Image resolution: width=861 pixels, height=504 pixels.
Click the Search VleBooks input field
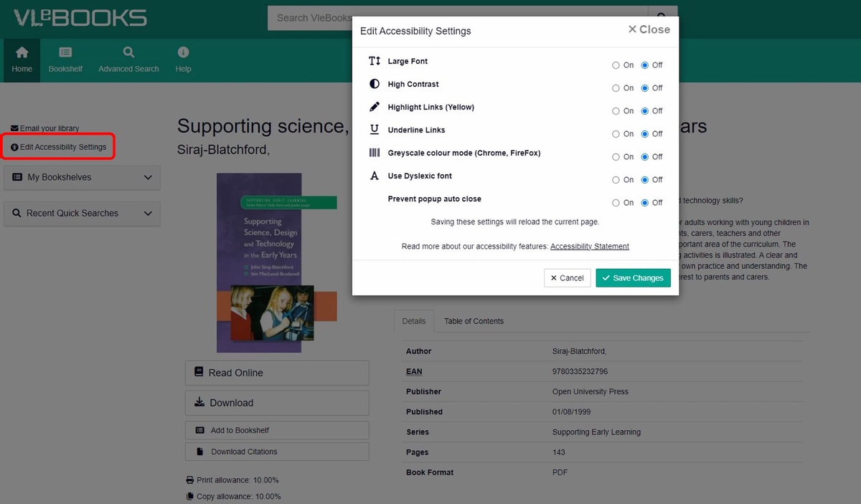click(316, 18)
